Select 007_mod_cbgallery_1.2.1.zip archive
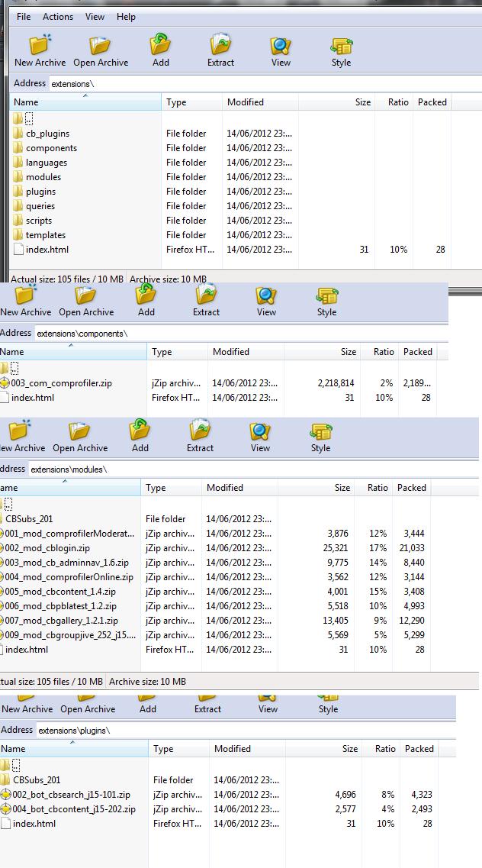 61,621
